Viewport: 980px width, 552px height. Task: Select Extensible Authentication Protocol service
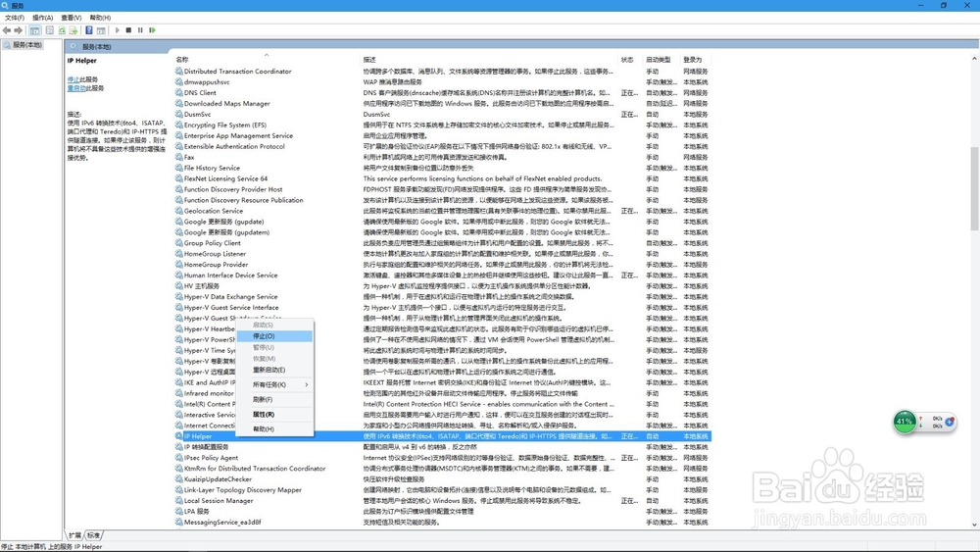click(x=443, y=146)
